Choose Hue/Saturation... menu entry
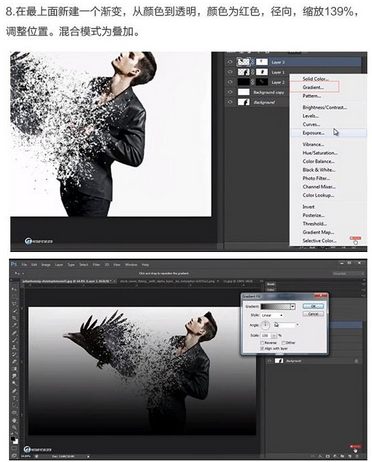Screen dimensions: 372x462 [320, 153]
